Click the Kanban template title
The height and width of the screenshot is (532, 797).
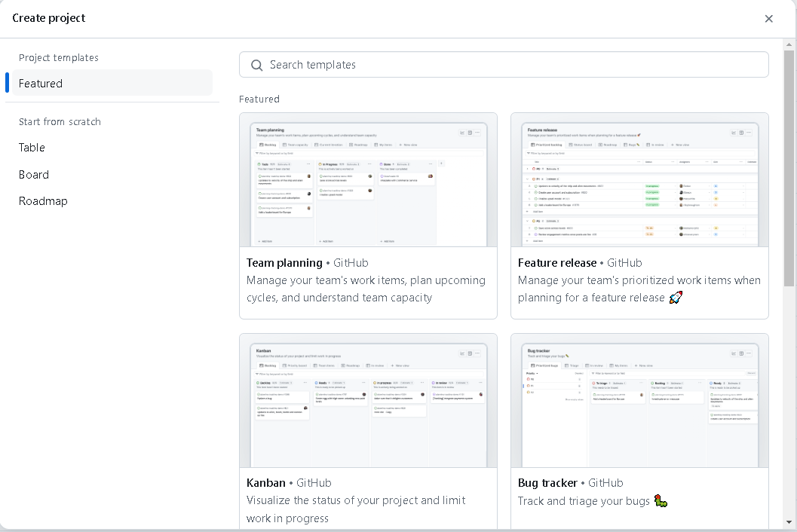tap(266, 483)
